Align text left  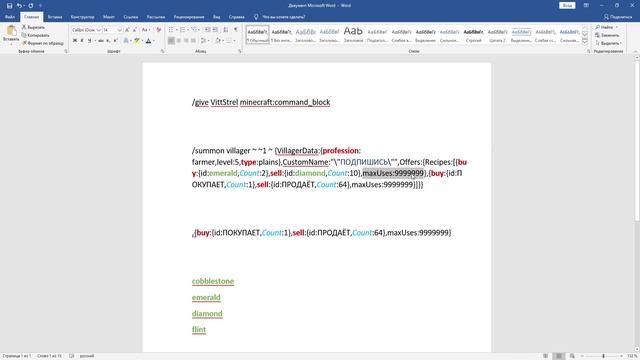pyautogui.click(x=171, y=41)
